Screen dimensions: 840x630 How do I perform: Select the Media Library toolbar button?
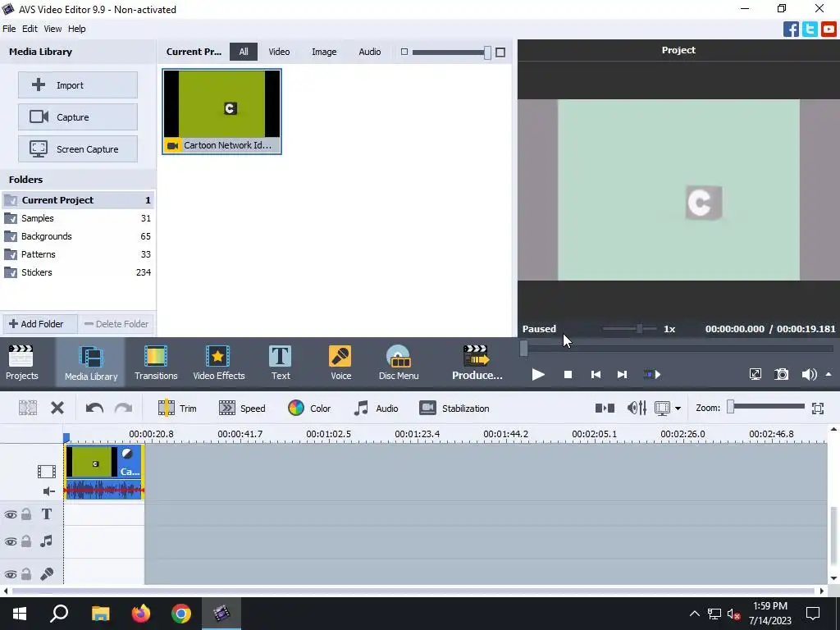coord(90,363)
